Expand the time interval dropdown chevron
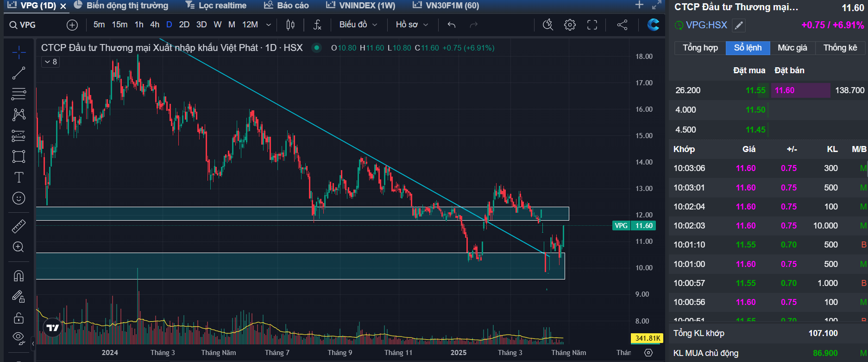The width and height of the screenshot is (868, 362). (268, 25)
